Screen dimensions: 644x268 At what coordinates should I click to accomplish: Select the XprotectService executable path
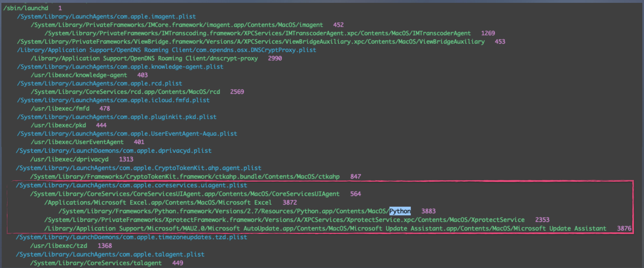tap(284, 220)
